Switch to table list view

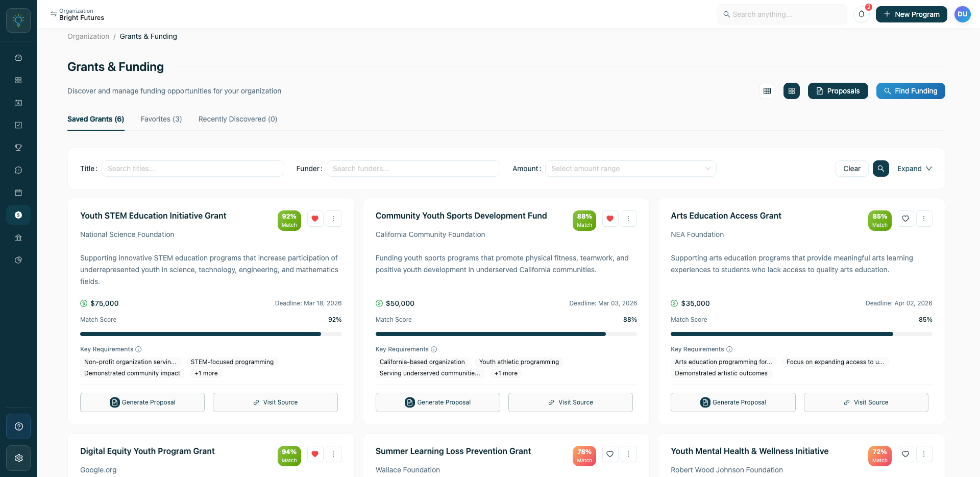pos(767,91)
